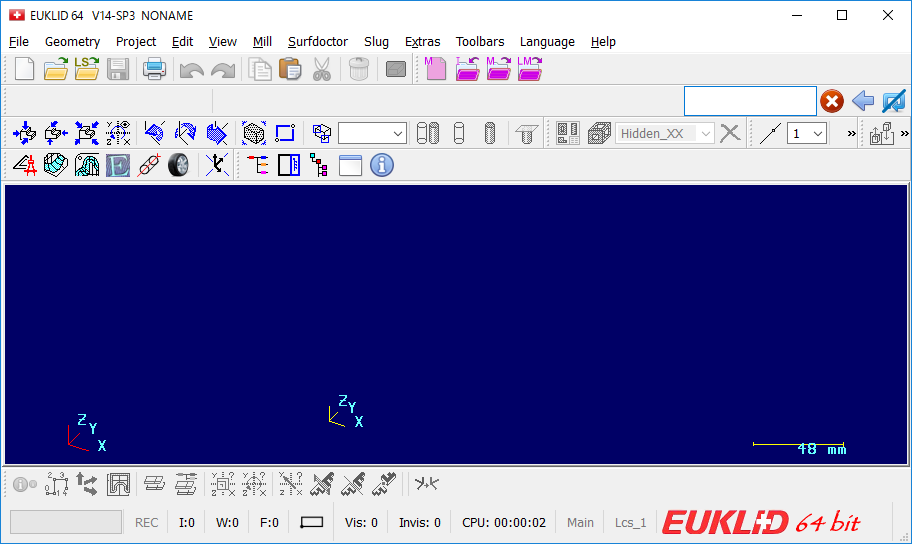Click the LS folder open icon
Screen dimensions: 912x544
pos(87,69)
